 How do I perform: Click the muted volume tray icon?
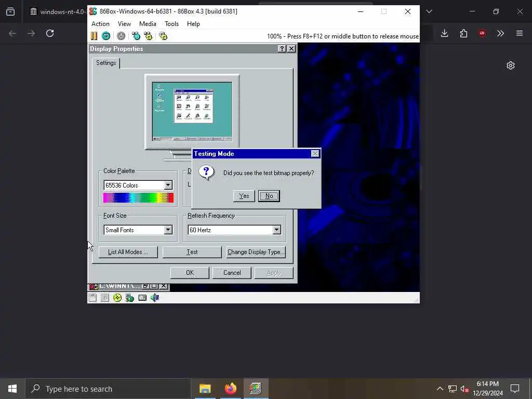[x=464, y=389]
